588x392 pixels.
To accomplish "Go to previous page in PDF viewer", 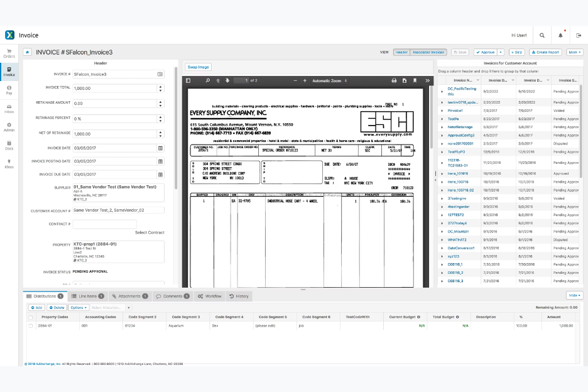I will point(218,80).
